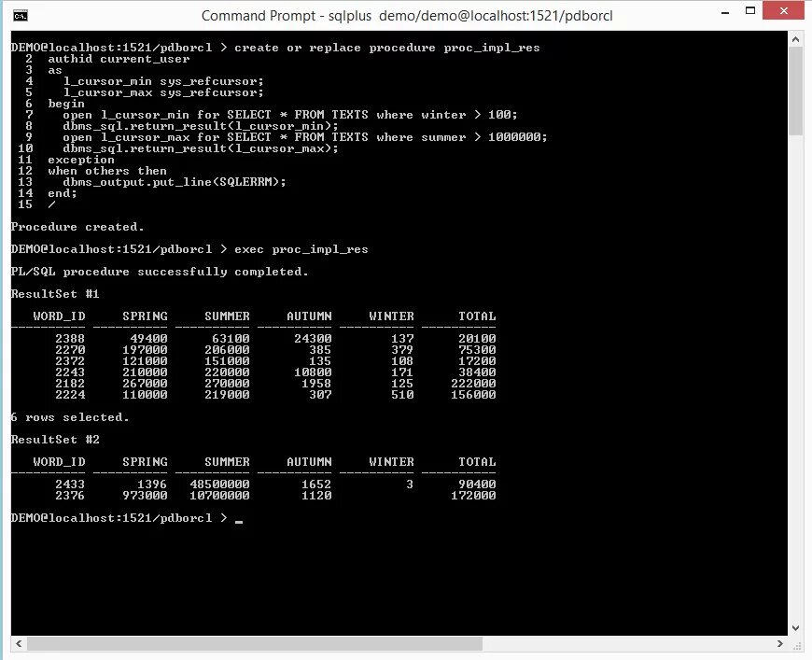Click the AUTUMN header in ResultSet #1

click(309, 316)
